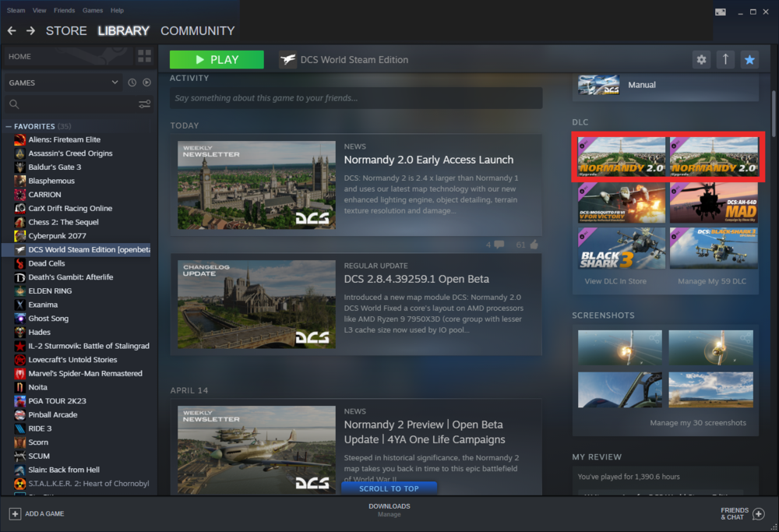This screenshot has height=532, width=779.
Task: Open the Steam menu
Action: [16, 10]
